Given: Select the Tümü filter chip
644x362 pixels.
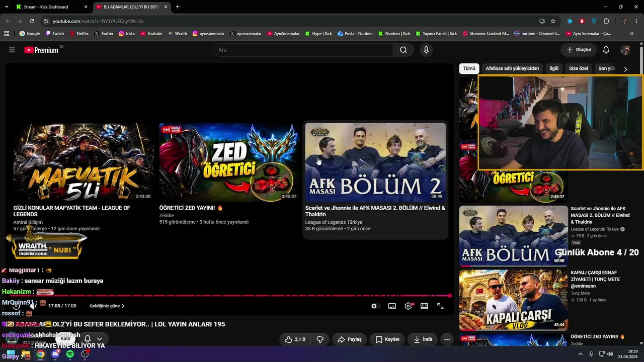Looking at the screenshot, I should pos(469,68).
